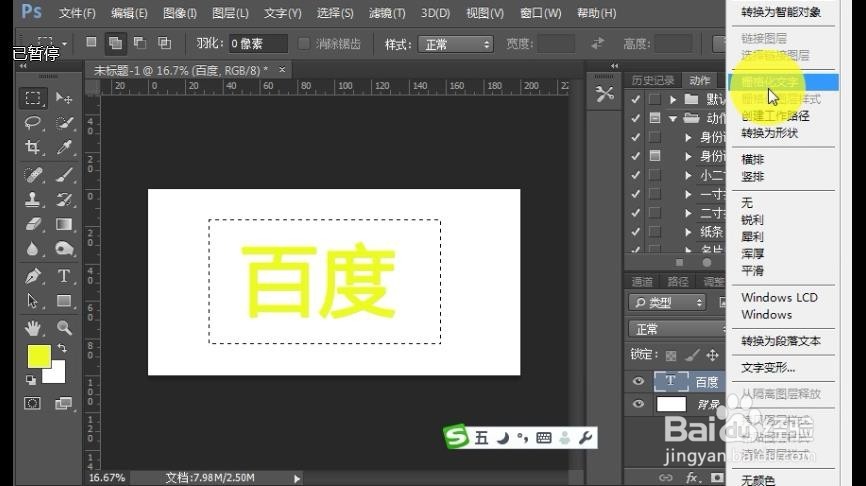Select the Eraser tool
866x486 pixels.
[33, 224]
